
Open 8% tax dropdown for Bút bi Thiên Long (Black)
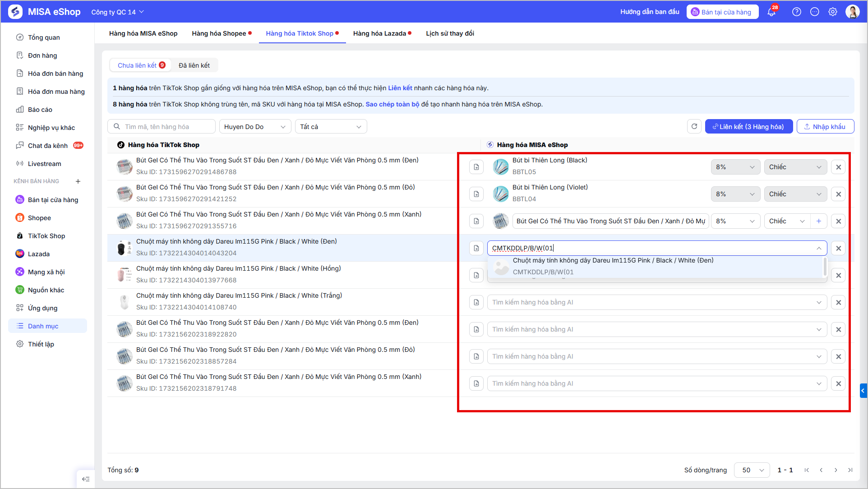coord(735,167)
